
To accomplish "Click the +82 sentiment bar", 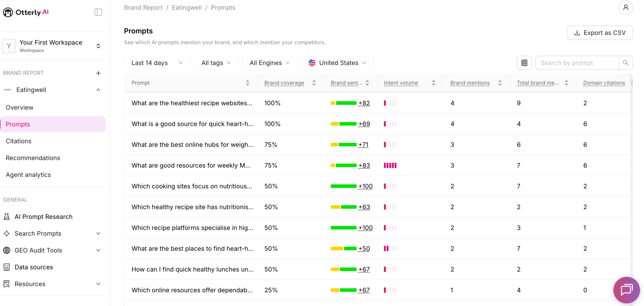I will [x=344, y=103].
